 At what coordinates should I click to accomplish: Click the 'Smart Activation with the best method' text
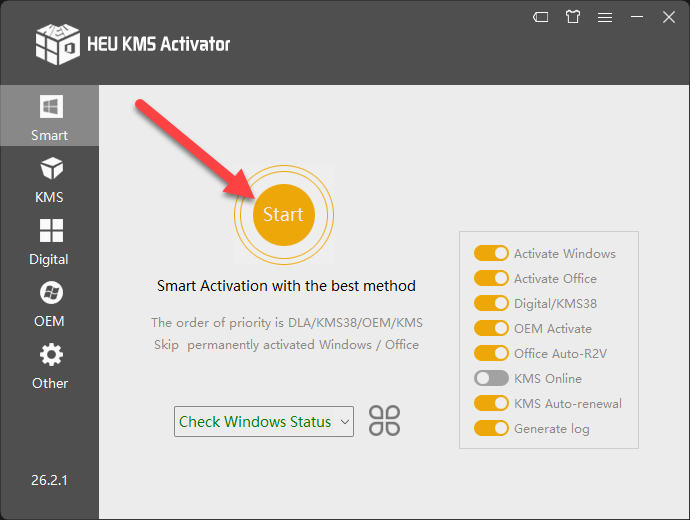click(286, 286)
